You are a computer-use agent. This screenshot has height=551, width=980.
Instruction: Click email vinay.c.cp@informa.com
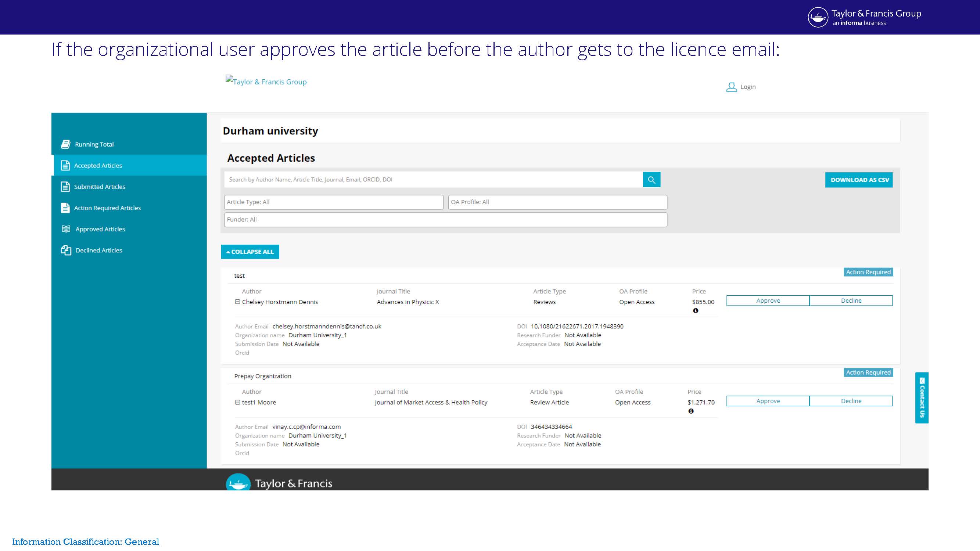point(306,426)
